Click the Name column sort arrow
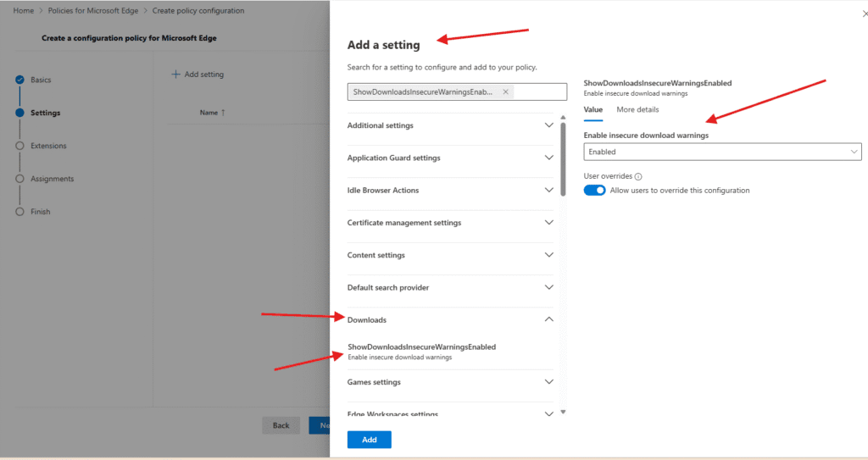The image size is (868, 460). (x=223, y=113)
